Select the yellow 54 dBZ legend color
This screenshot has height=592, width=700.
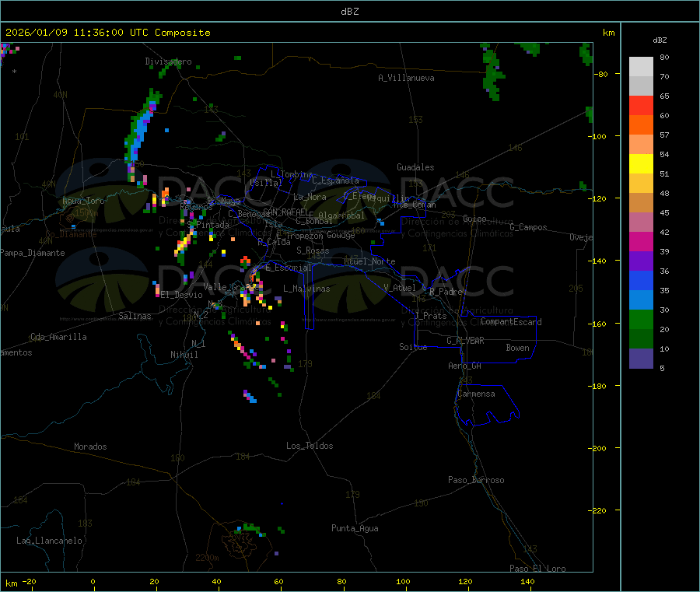pos(641,164)
